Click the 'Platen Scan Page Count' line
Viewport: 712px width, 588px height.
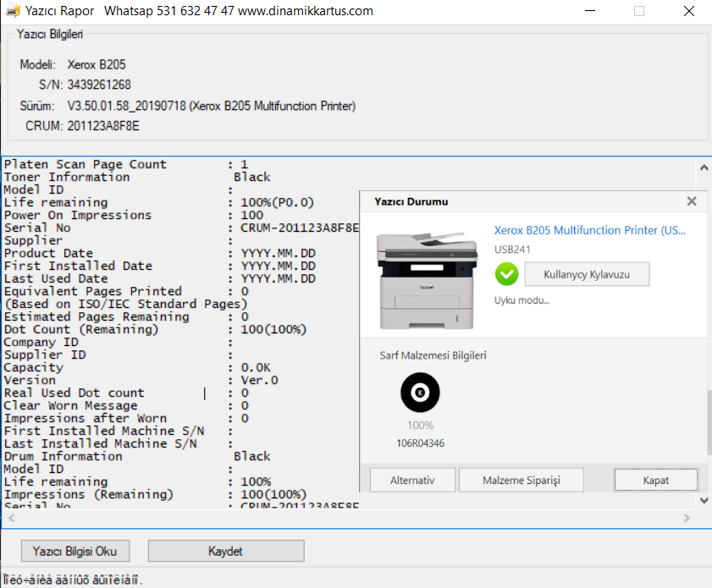point(126,164)
